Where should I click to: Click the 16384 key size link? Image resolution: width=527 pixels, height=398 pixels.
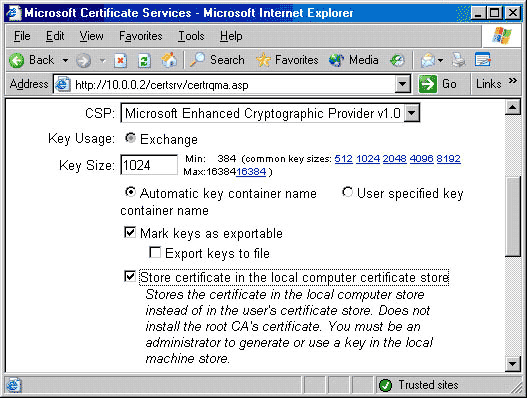point(251,172)
